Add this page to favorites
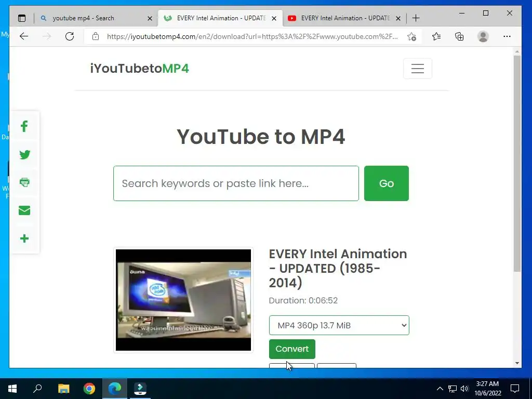 411,37
